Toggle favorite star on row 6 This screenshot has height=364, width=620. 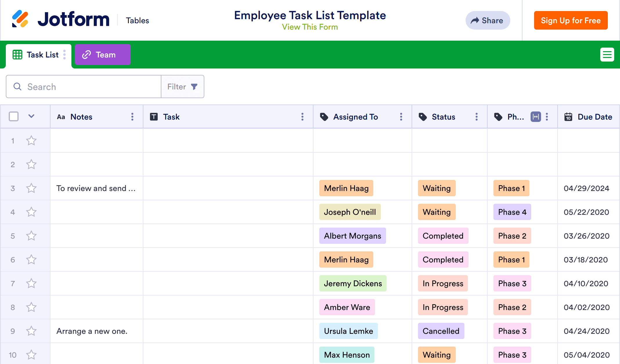[31, 260]
